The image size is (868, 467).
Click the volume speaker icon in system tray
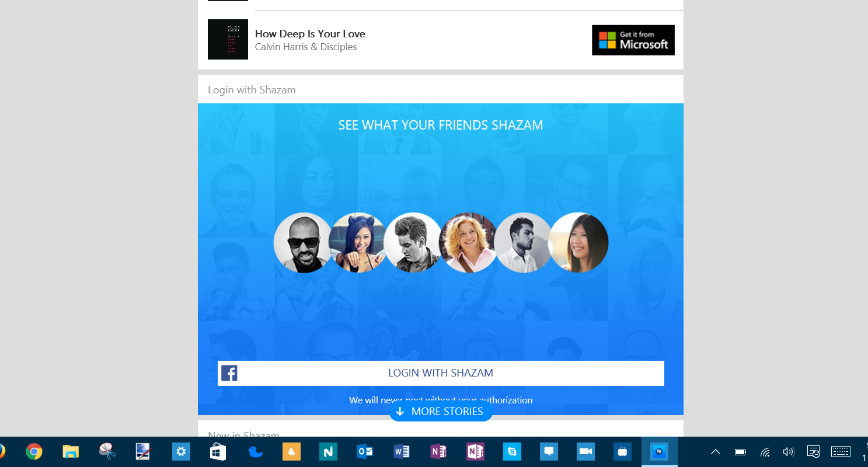pyautogui.click(x=789, y=452)
